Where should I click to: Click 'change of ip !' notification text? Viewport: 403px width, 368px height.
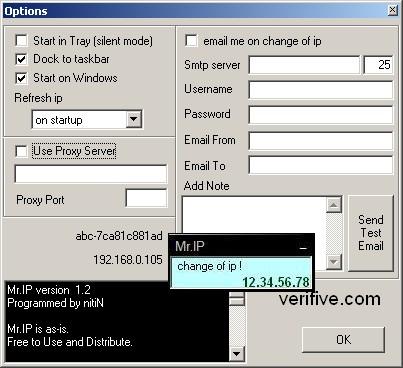pos(209,266)
